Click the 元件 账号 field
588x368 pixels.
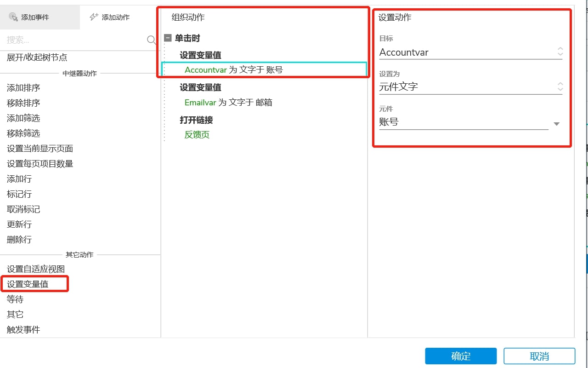tap(464, 122)
